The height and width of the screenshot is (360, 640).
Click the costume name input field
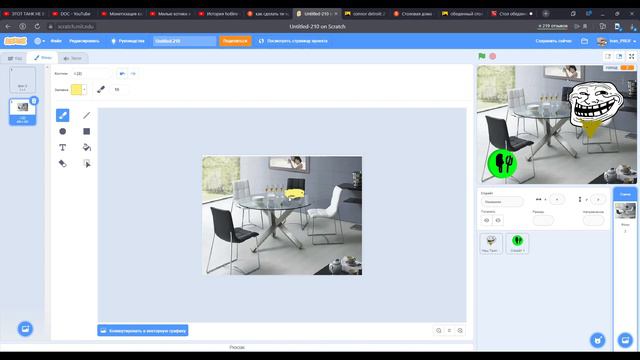click(x=91, y=73)
